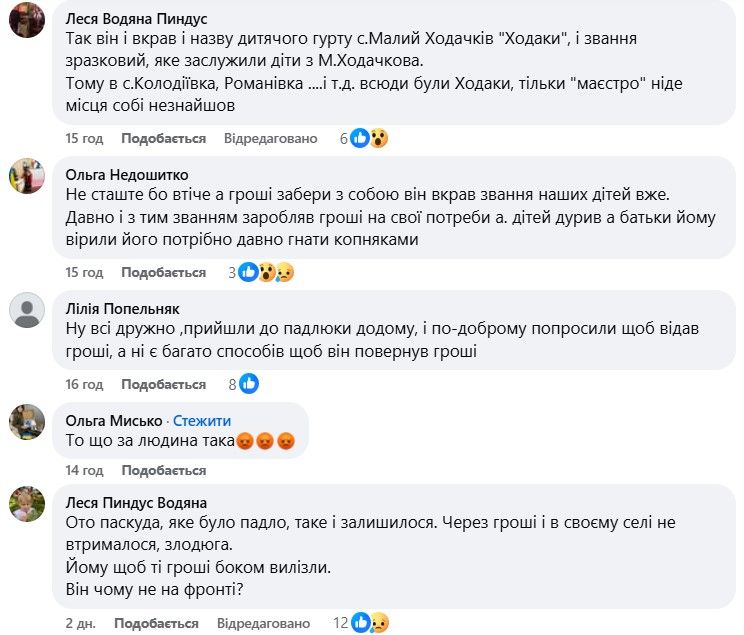The height and width of the screenshot is (635, 744).
Task: Open Леся Пиндус Водяна profile photo
Action: coord(26,504)
